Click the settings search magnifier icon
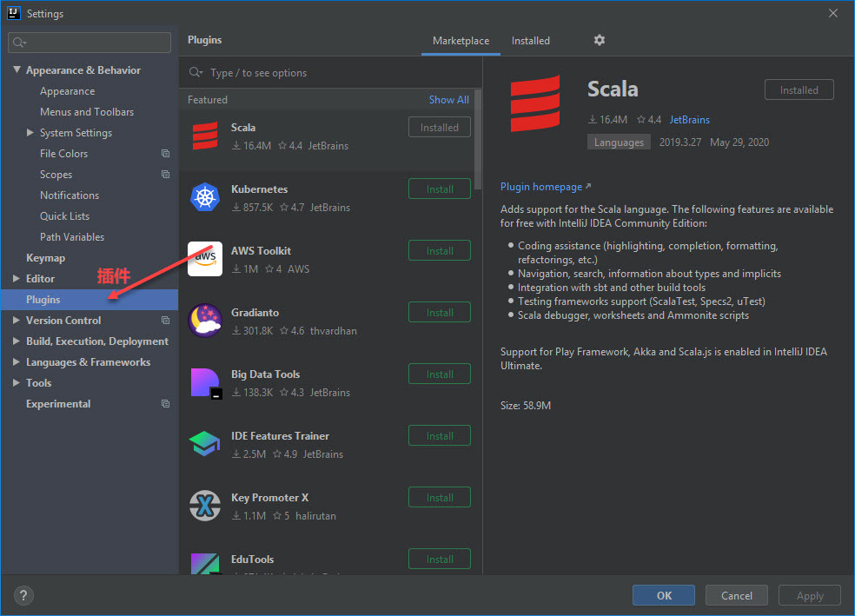855x616 pixels. (x=19, y=43)
